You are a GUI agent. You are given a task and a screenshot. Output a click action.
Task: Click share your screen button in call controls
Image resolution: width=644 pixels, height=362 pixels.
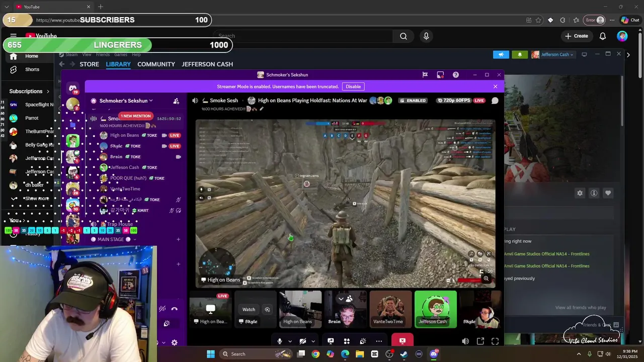pos(331,341)
